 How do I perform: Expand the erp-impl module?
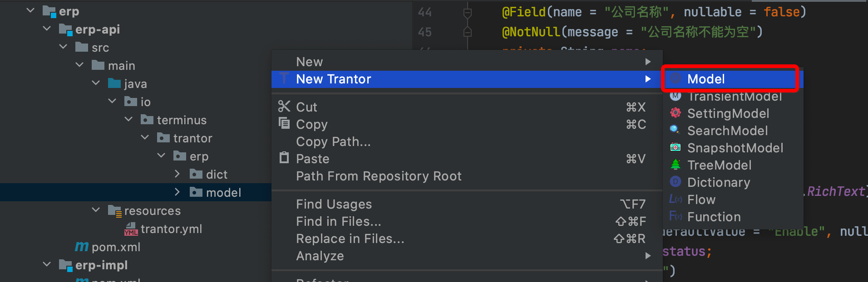(46, 264)
